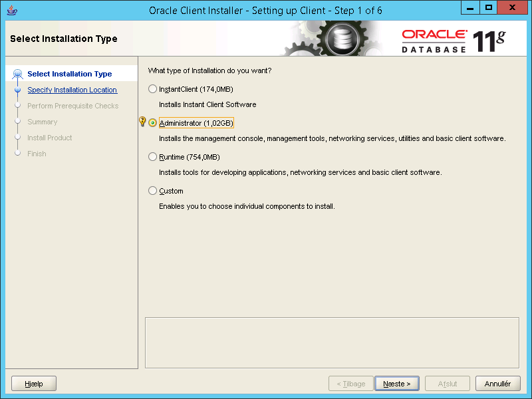Choose the Runtime (754,0MB) radio button
This screenshot has height=399, width=532.
point(153,157)
